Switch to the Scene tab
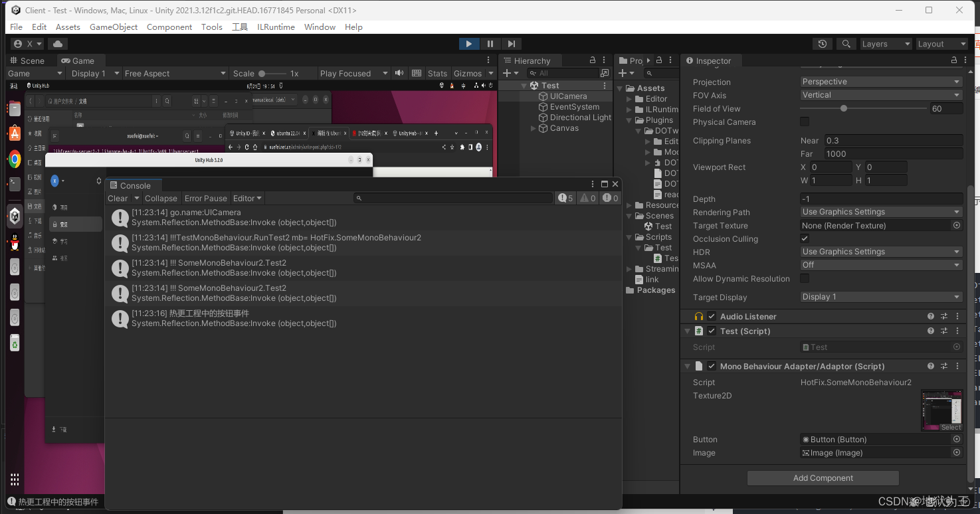This screenshot has width=980, height=514. point(27,60)
